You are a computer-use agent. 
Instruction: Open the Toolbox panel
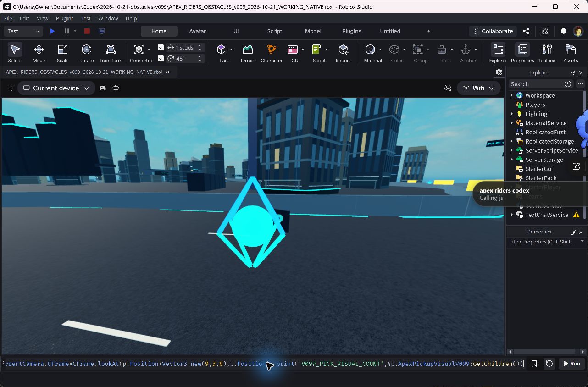coord(547,53)
